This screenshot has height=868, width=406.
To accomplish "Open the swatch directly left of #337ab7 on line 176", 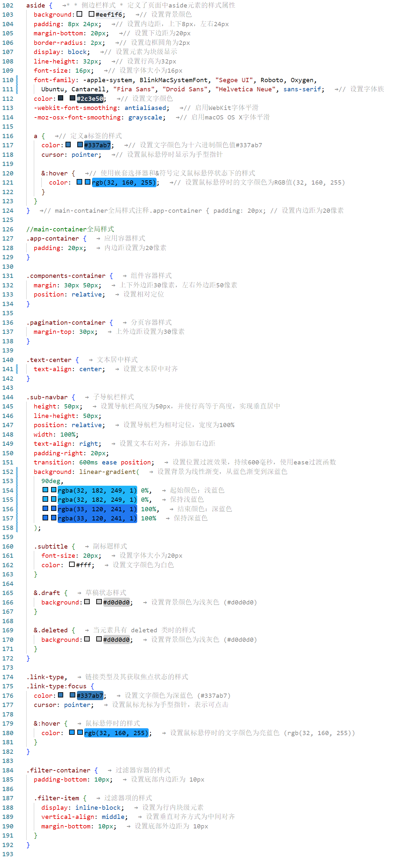I will point(72,695).
